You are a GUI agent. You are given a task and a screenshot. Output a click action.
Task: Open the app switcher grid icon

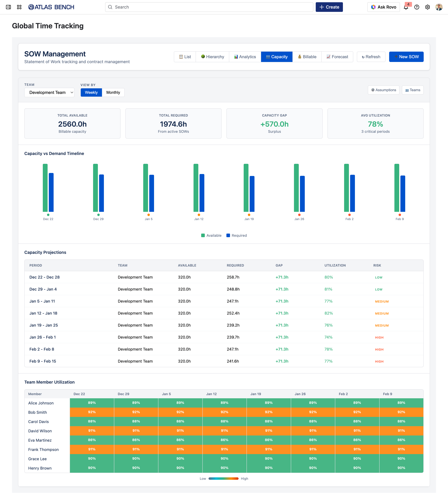pos(19,7)
